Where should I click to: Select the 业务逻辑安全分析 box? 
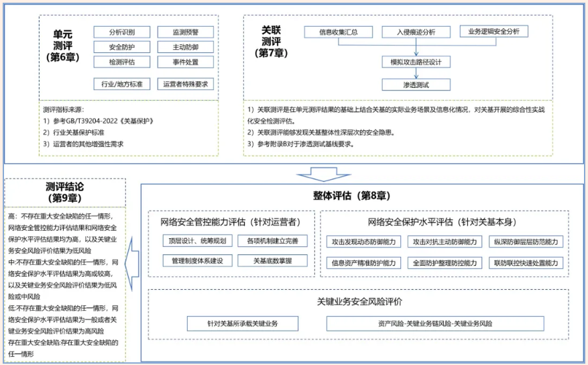pos(493,32)
